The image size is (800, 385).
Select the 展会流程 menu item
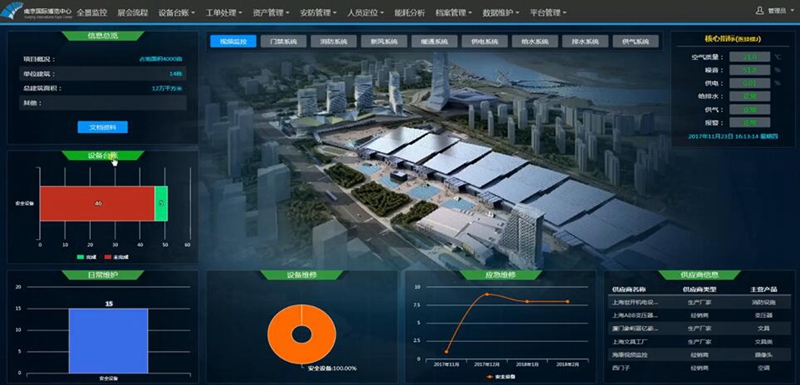pyautogui.click(x=133, y=12)
